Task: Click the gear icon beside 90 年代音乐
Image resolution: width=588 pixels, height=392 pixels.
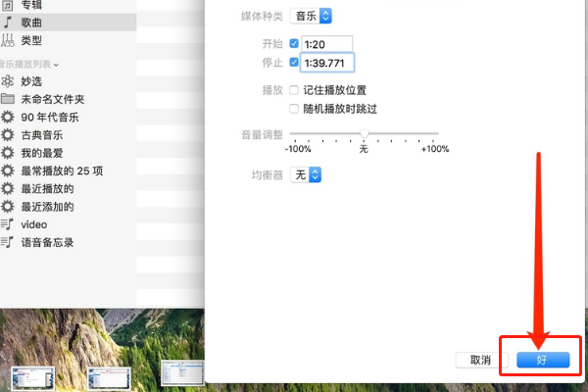Action: pyautogui.click(x=8, y=117)
